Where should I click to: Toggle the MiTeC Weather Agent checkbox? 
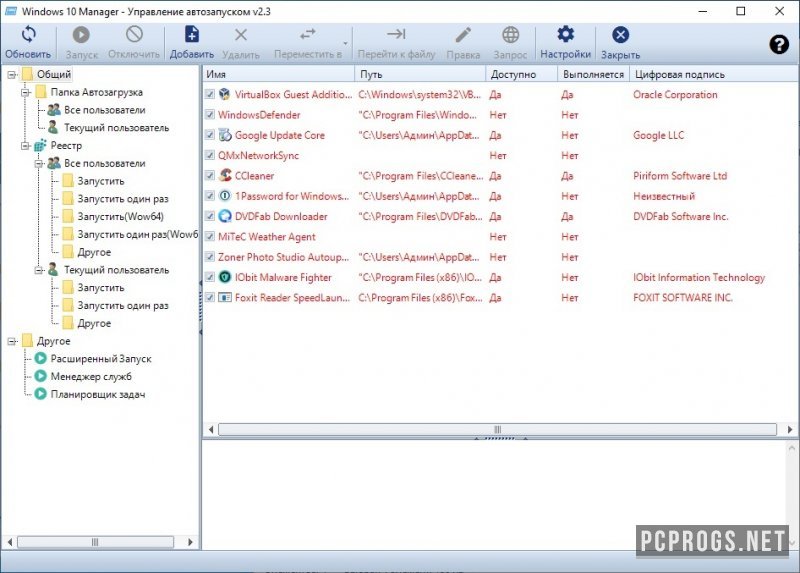pyautogui.click(x=210, y=237)
